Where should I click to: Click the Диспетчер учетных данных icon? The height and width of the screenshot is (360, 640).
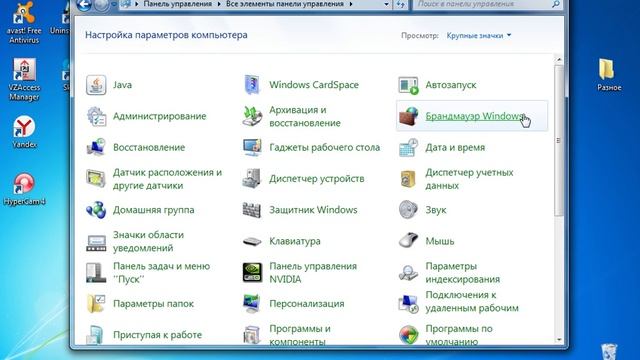409,179
